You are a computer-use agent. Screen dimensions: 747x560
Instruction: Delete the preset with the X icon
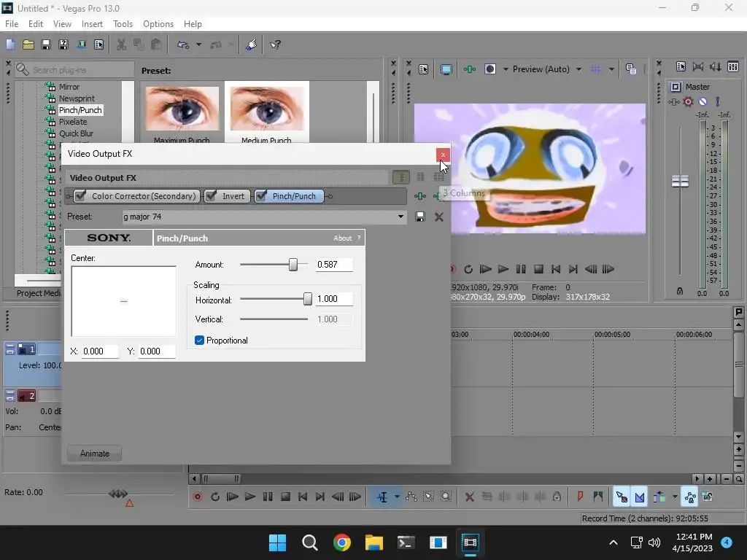point(438,217)
